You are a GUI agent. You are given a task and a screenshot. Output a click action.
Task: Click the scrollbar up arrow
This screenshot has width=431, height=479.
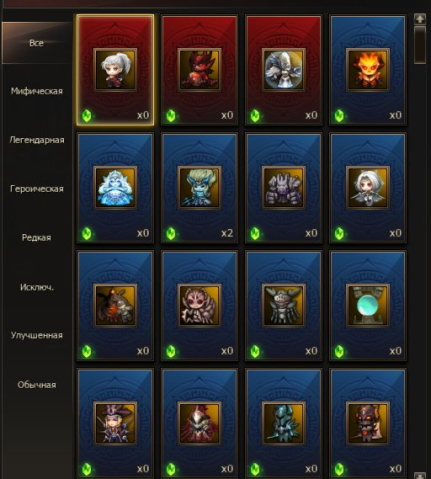click(420, 19)
